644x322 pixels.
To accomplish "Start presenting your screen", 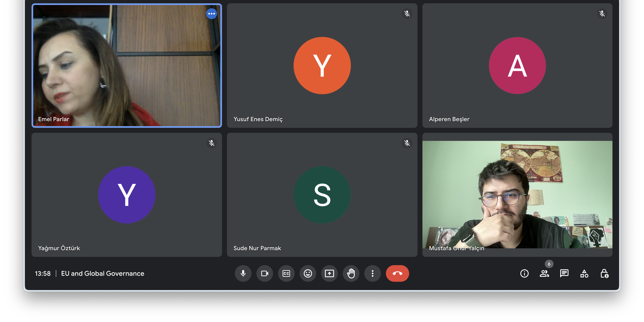I will pos(329,273).
